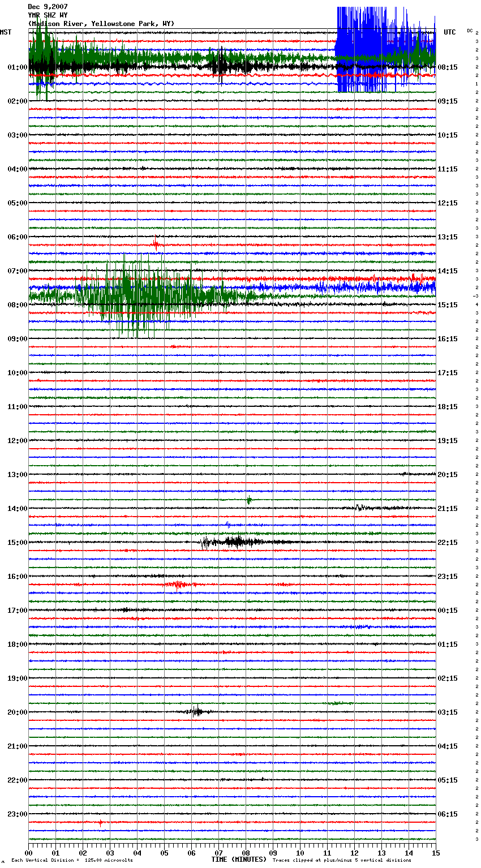Select minute '00' on the bottom axis
This screenshot has height=868, width=481.
coord(28,853)
